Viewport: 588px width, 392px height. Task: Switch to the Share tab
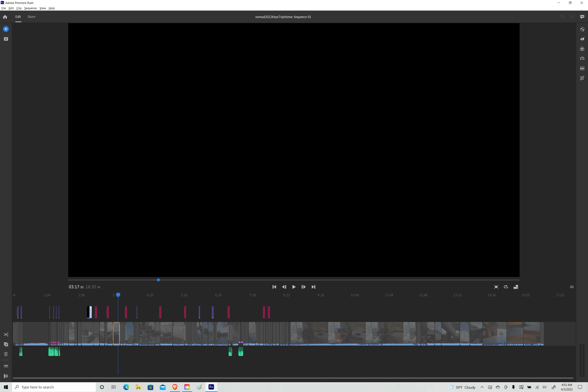tap(31, 17)
